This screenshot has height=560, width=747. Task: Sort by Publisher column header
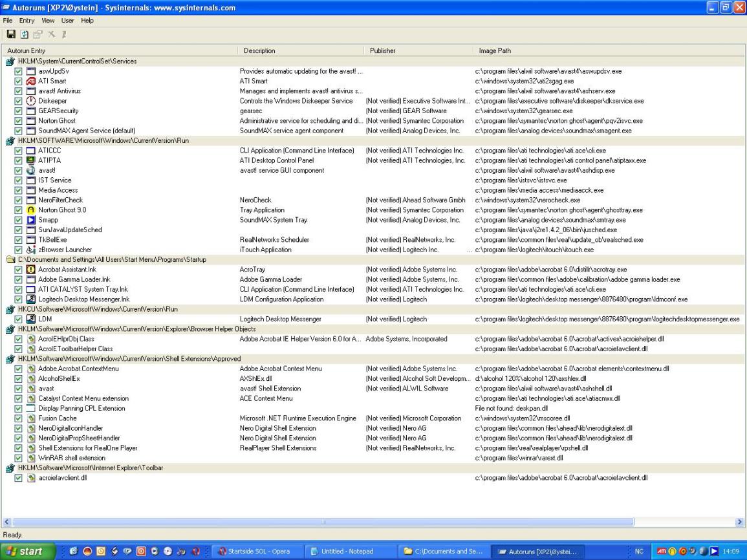click(418, 50)
